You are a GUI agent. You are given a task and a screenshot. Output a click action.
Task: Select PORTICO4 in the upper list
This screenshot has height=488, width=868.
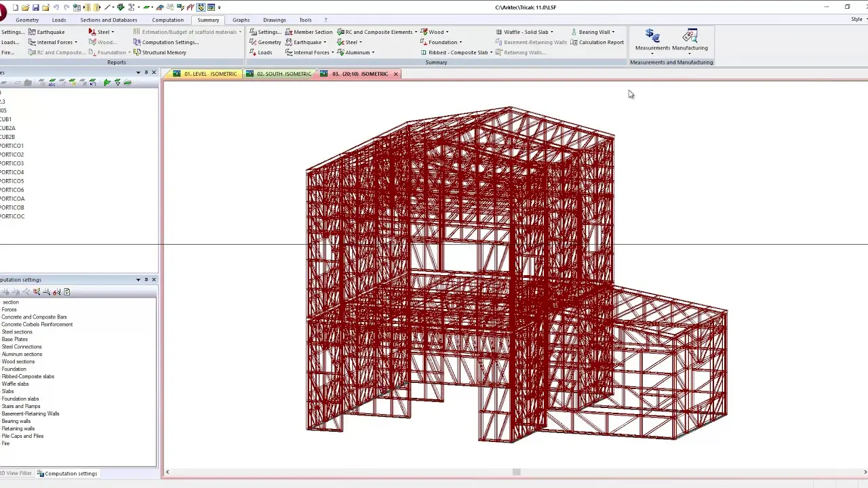(x=12, y=172)
